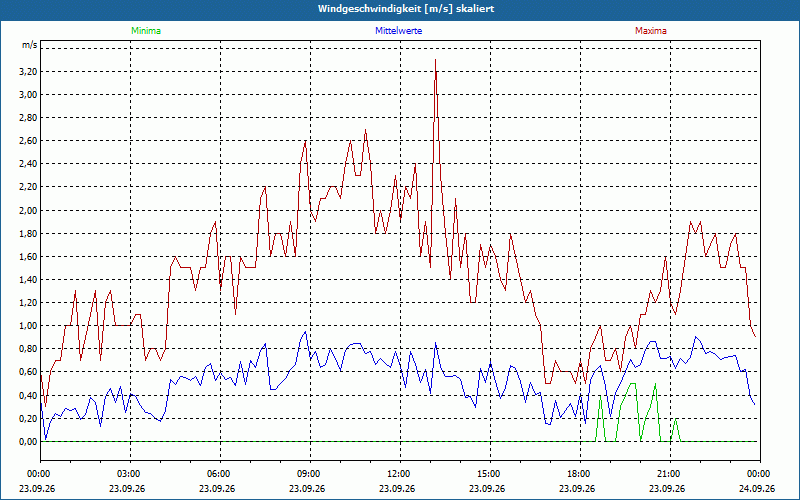Click the '23.09.26' date below 18:00
This screenshot has width=800, height=500.
click(577, 488)
